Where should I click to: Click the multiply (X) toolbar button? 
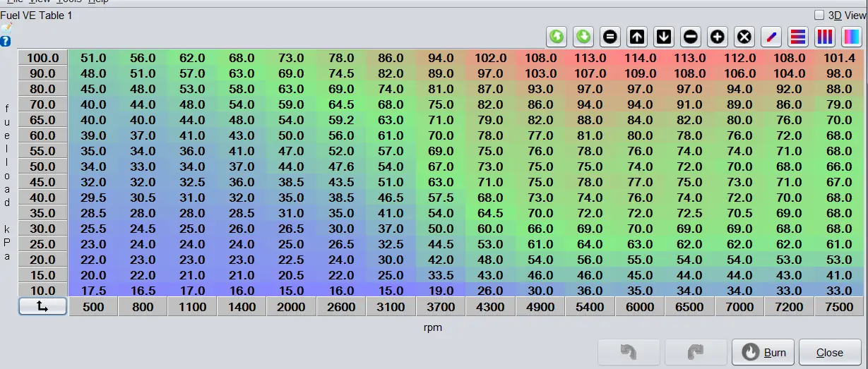click(744, 37)
